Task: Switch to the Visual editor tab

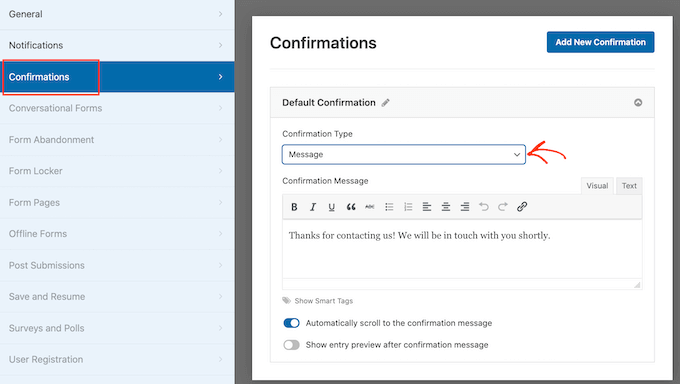Action: coord(597,186)
